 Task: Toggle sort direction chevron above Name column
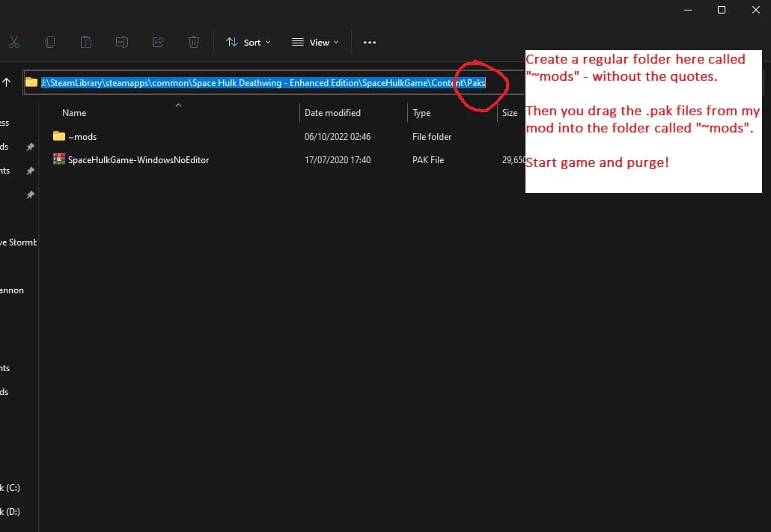pyautogui.click(x=178, y=105)
